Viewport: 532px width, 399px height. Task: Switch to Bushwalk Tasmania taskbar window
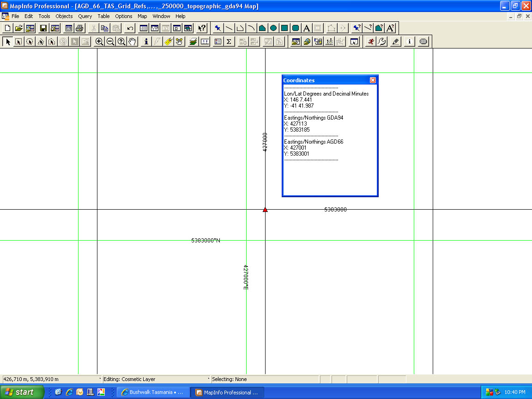(x=153, y=392)
